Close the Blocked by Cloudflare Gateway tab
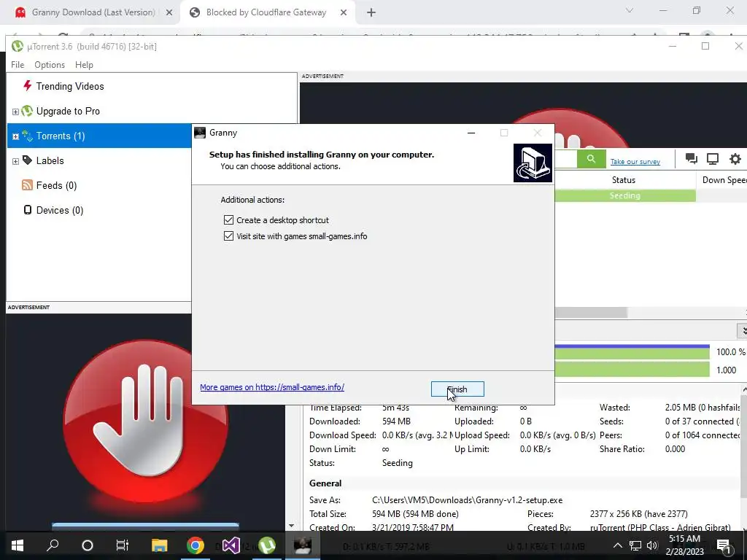Screen dimensions: 747x560 [344, 13]
